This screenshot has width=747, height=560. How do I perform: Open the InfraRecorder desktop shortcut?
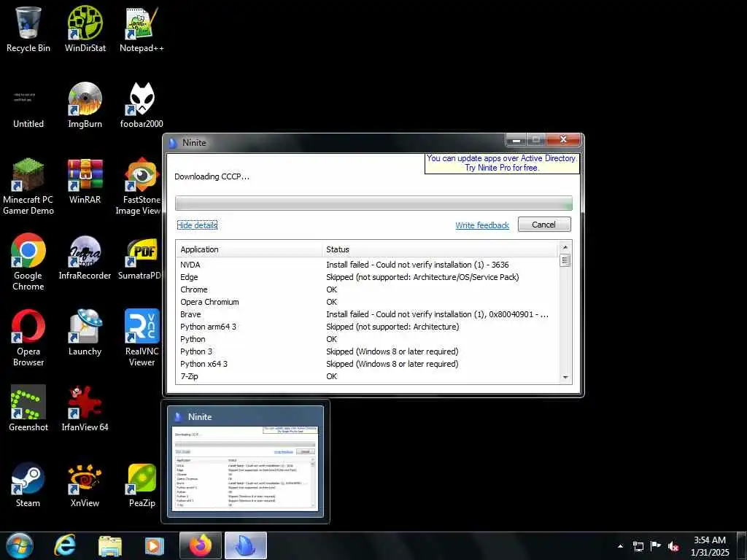point(85,257)
